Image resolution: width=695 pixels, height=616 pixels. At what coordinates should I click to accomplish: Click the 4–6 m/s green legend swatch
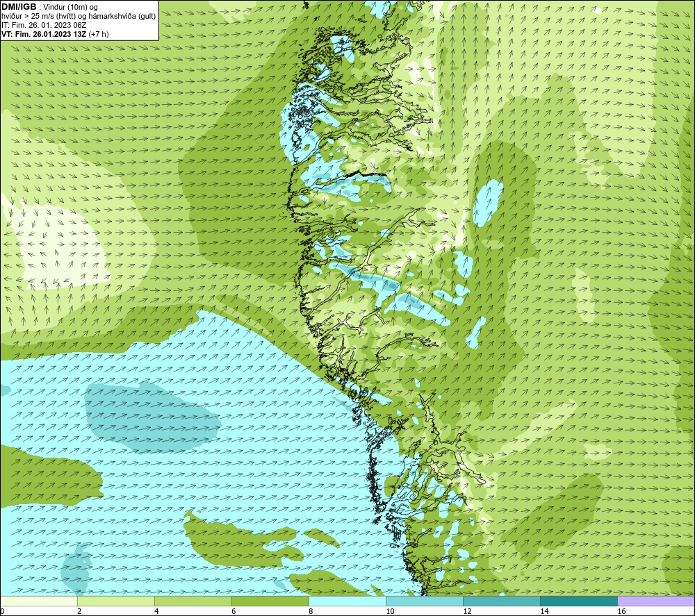[x=193, y=601]
